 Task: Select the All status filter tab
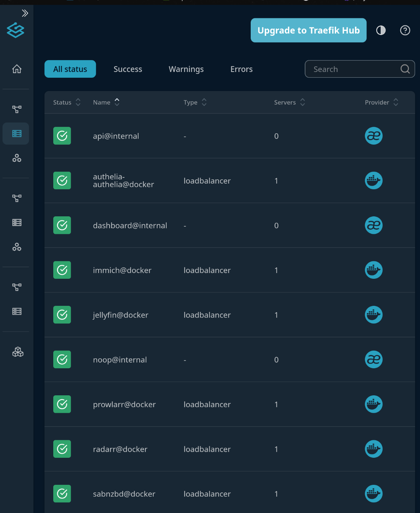(x=70, y=69)
